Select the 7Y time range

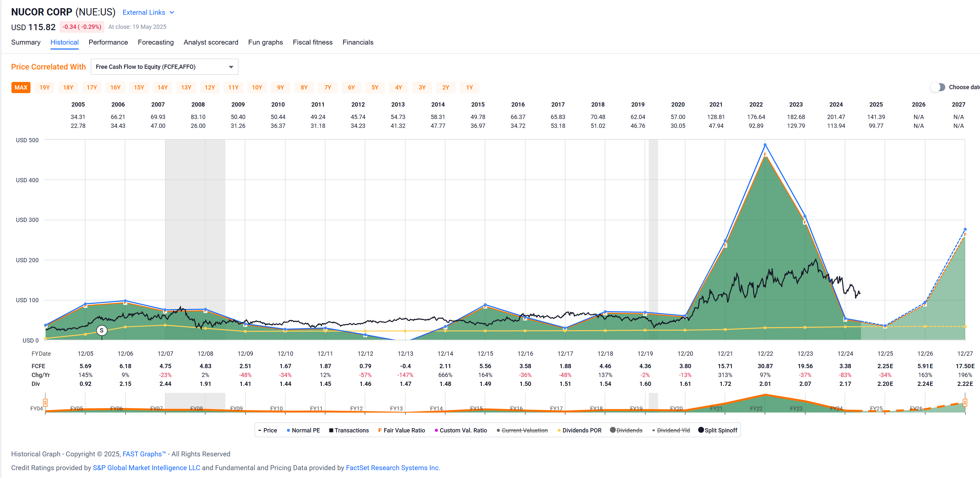[328, 88]
